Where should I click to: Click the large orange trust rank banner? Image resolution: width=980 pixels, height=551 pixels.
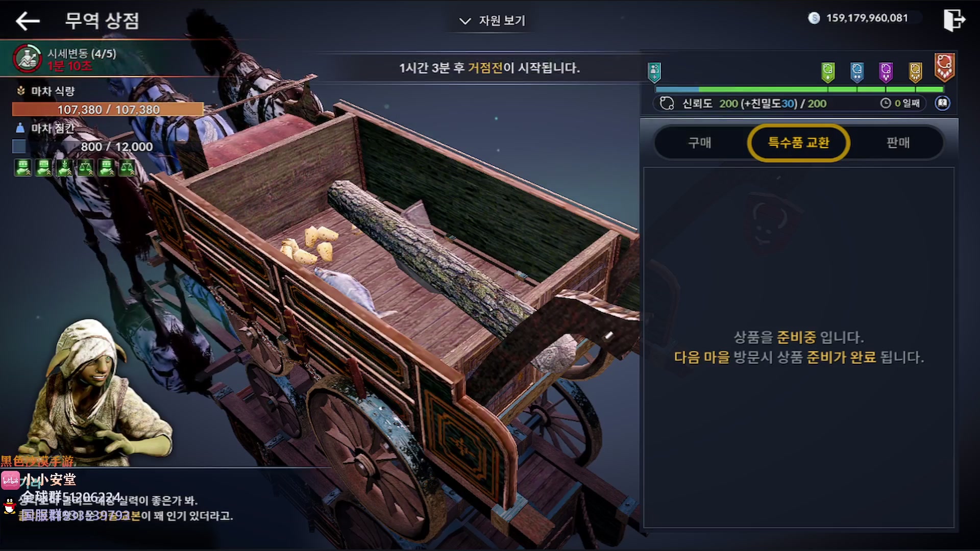pyautogui.click(x=944, y=67)
